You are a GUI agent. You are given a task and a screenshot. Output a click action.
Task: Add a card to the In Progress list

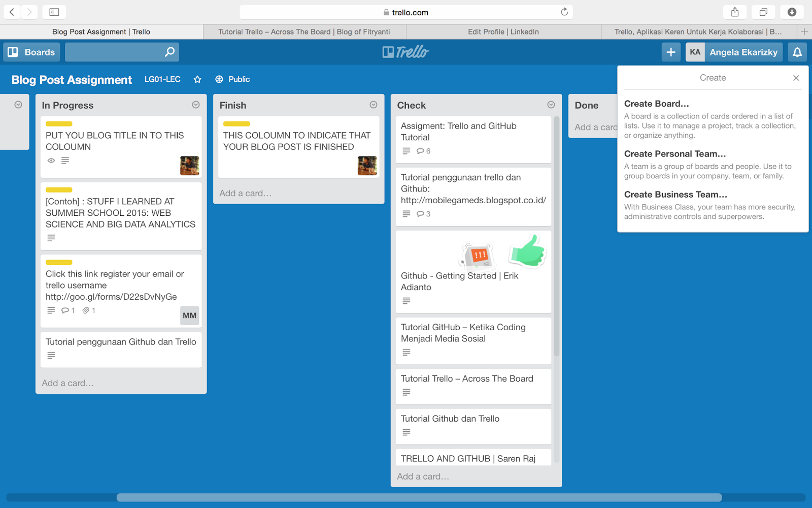(68, 383)
